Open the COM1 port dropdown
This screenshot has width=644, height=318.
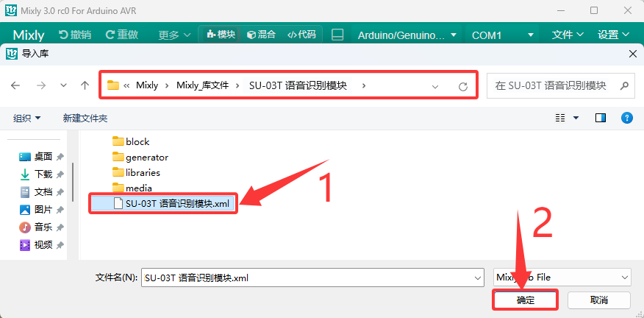pos(504,35)
